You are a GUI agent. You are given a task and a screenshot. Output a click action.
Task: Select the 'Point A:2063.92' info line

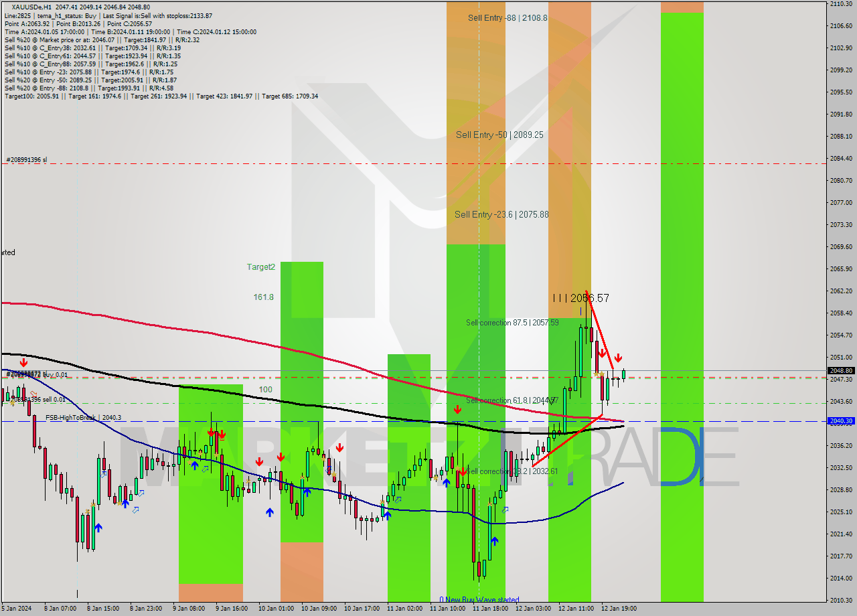point(78,23)
